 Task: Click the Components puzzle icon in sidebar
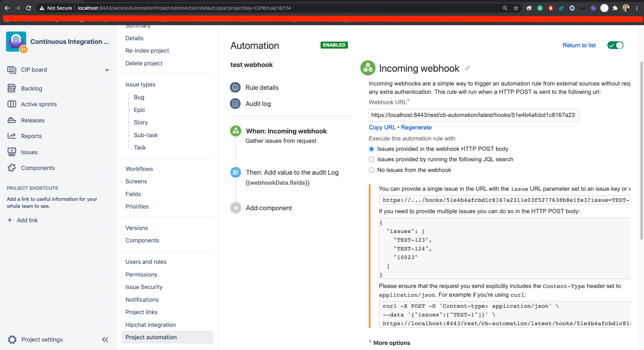(x=12, y=168)
